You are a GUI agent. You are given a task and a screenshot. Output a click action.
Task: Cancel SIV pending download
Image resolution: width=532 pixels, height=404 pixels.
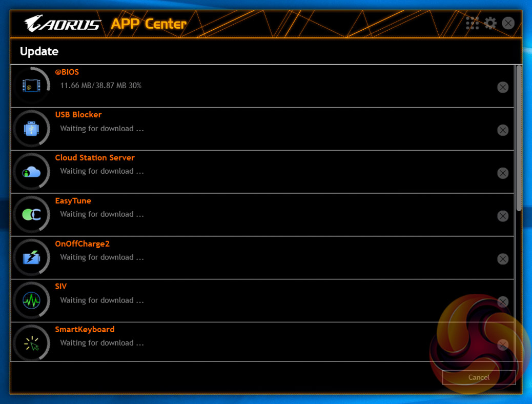coord(502,302)
